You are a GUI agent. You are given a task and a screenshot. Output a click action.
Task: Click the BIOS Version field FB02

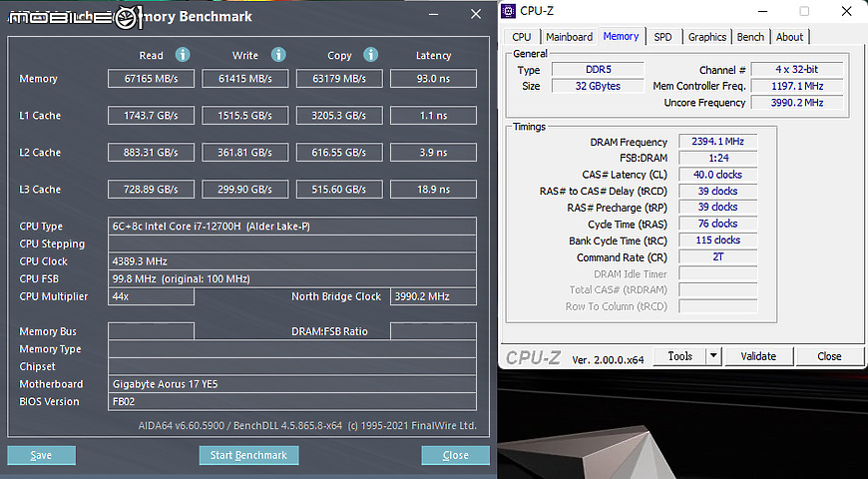(x=292, y=401)
